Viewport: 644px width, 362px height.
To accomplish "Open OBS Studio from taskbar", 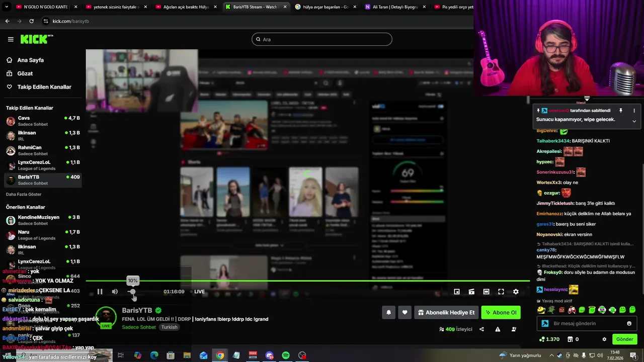I will (302, 355).
